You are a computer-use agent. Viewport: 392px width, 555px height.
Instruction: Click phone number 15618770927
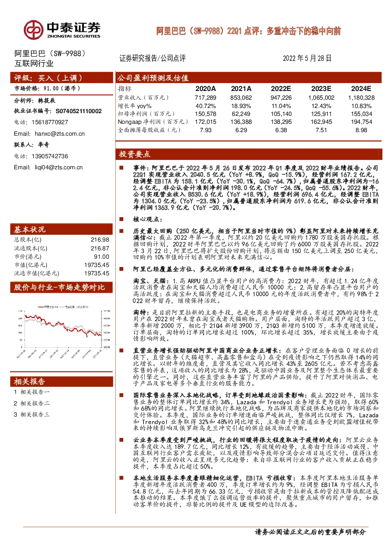pos(50,122)
